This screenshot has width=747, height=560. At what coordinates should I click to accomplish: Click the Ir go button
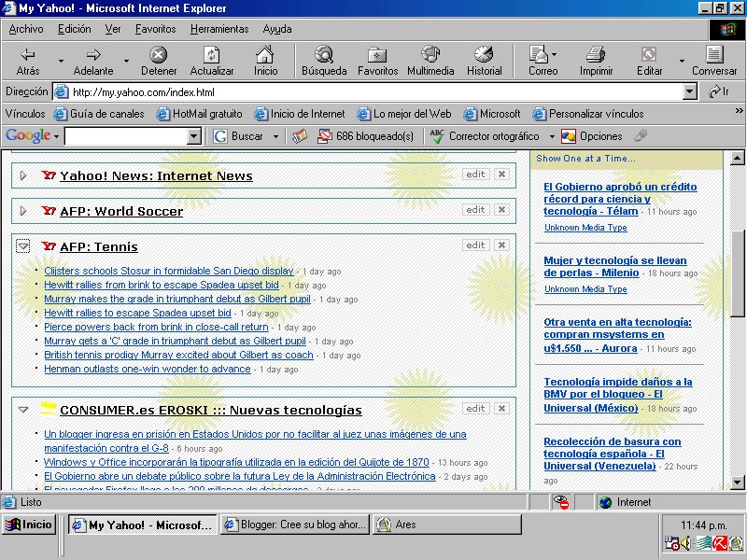719,91
